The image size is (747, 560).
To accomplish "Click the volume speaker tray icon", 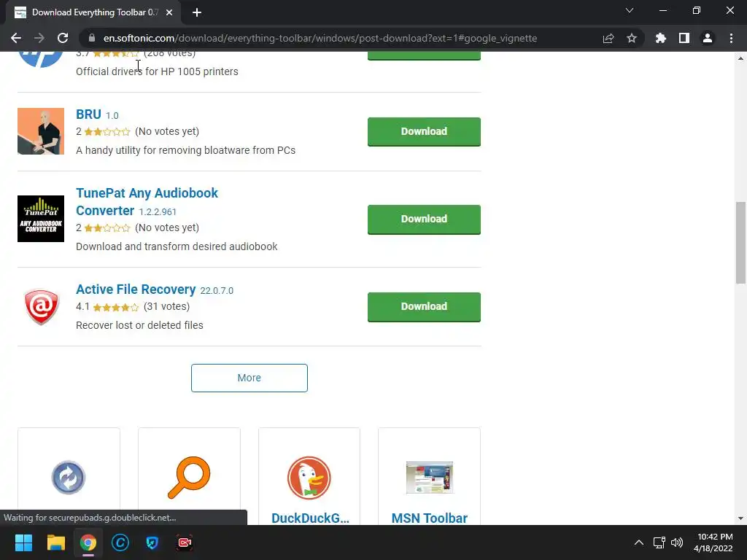I will [676, 542].
